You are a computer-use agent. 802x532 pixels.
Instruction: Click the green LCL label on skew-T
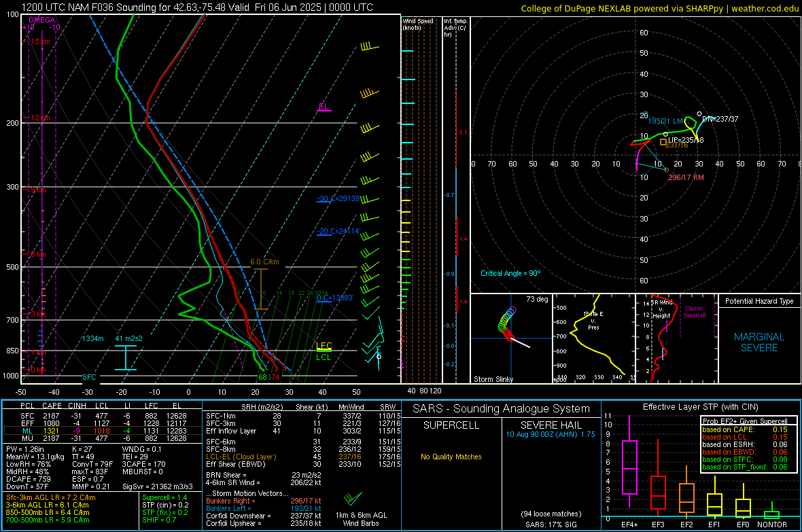click(324, 357)
